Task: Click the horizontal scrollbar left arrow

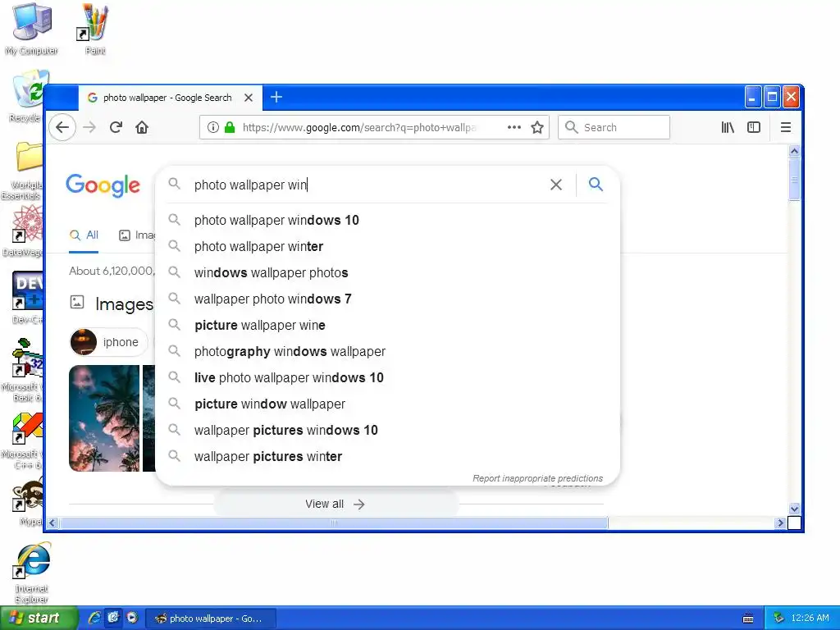Action: coord(52,523)
